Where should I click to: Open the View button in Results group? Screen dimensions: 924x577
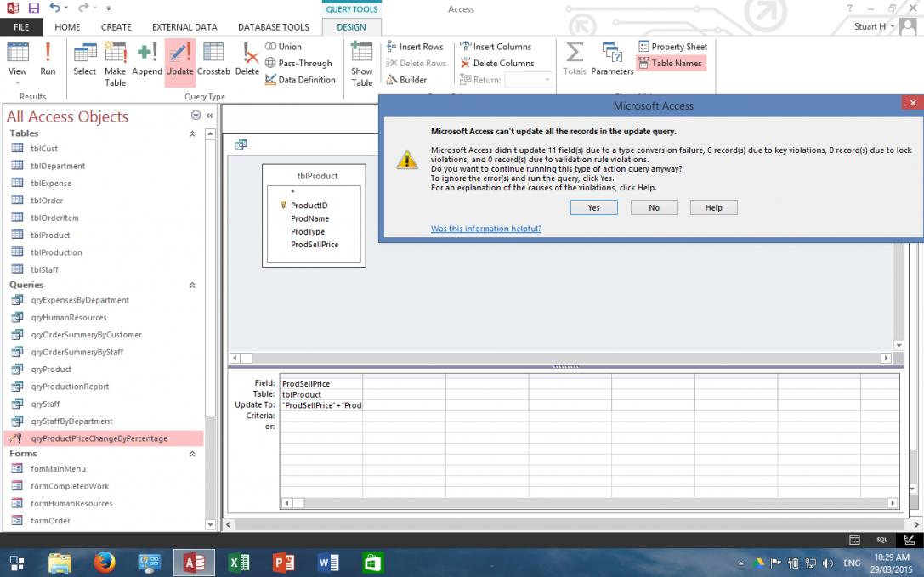(17, 64)
